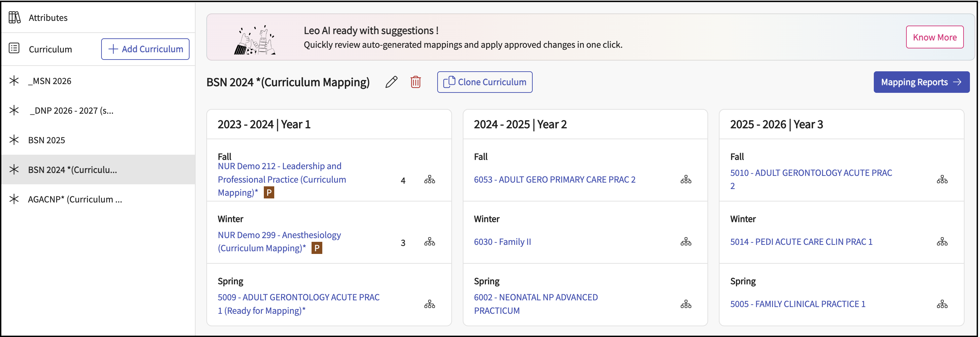Viewport: 980px width, 337px height.
Task: Delete curriculum using red trash icon
Action: pyautogui.click(x=415, y=82)
